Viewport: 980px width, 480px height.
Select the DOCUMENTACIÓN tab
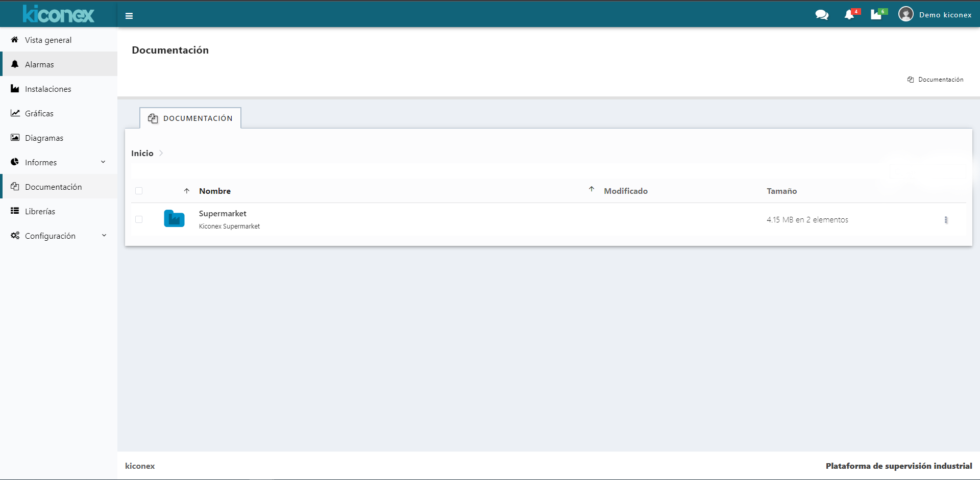(x=190, y=118)
